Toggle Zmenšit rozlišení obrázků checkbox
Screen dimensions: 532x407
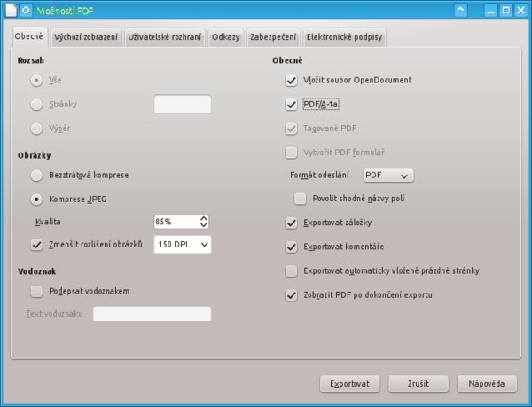(x=36, y=245)
